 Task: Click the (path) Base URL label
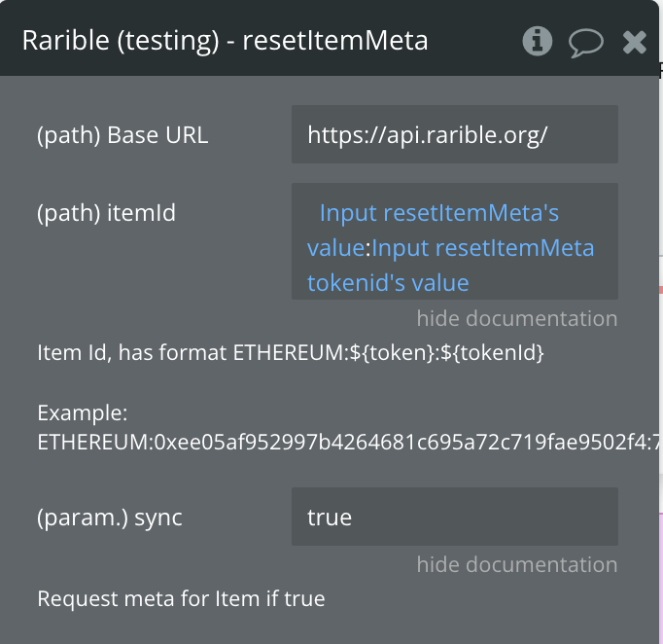(122, 135)
